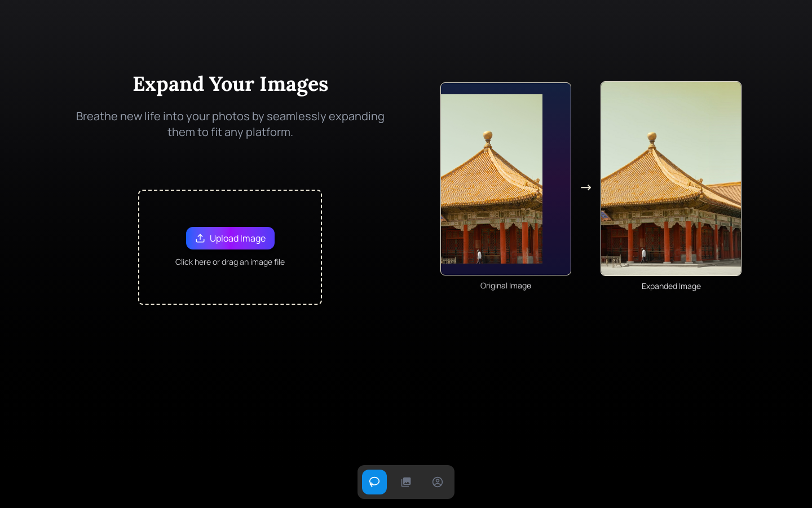Click the 'Expand Your Images' heading
812x508 pixels.
coord(230,84)
